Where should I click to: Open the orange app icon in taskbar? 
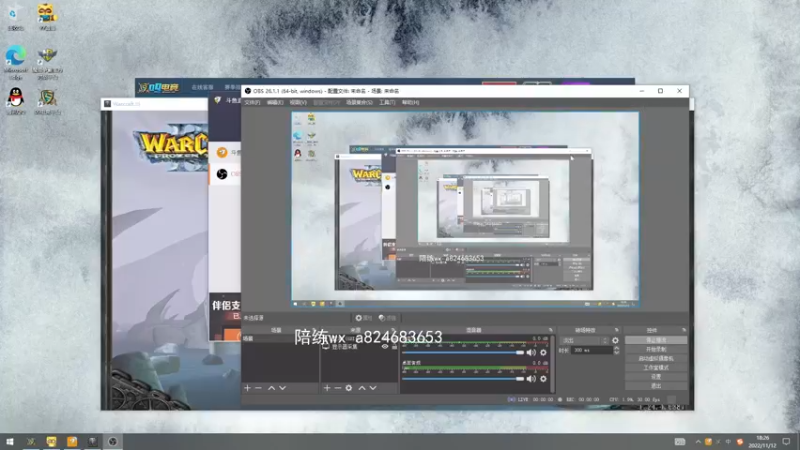71,441
